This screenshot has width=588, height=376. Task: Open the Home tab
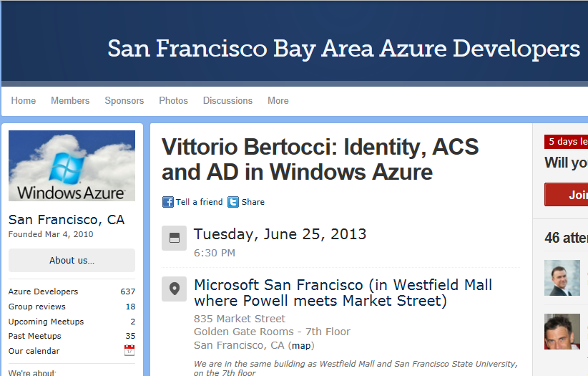pyautogui.click(x=24, y=101)
